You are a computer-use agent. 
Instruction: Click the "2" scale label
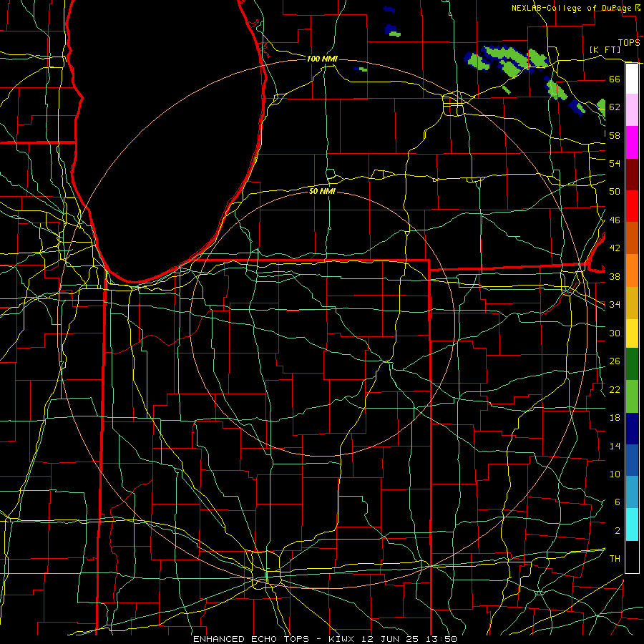[x=617, y=531]
